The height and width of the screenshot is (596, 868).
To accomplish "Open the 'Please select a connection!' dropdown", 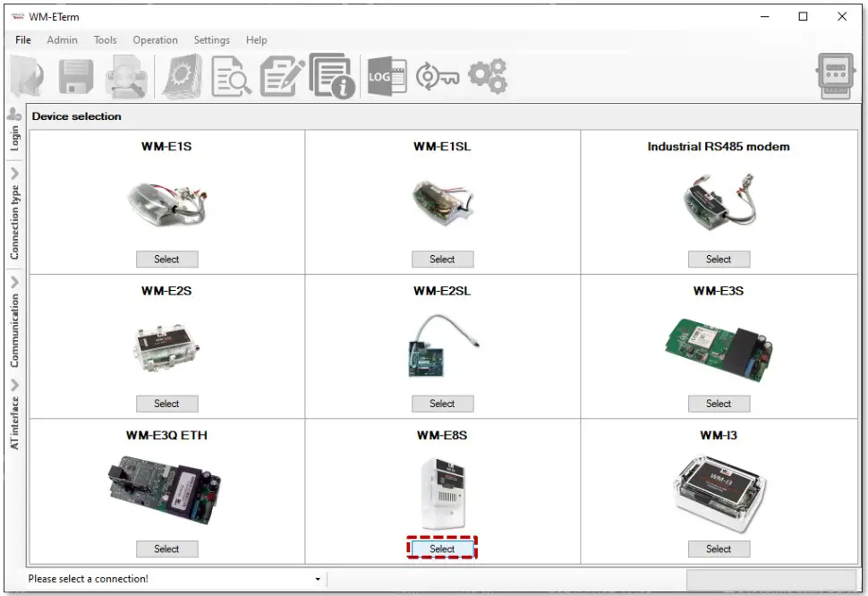I will pos(318,579).
